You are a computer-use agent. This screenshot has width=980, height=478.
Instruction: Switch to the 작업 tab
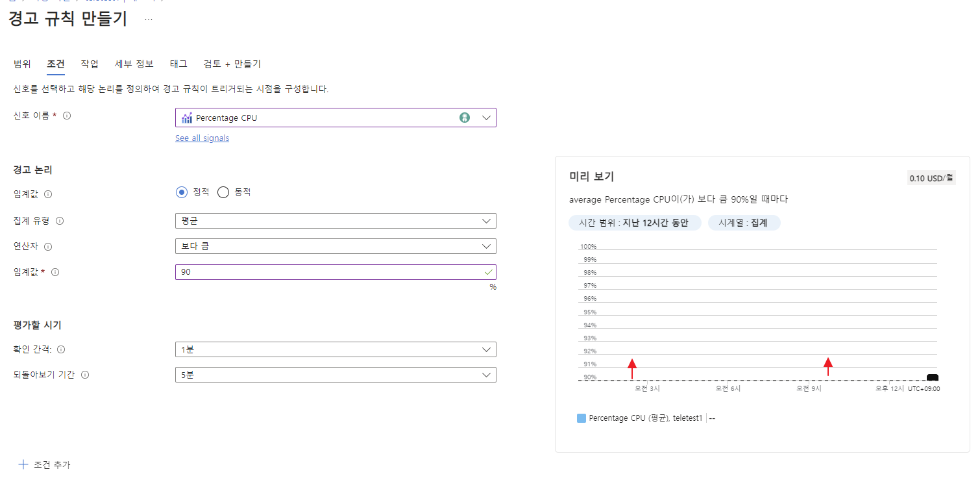pos(90,64)
